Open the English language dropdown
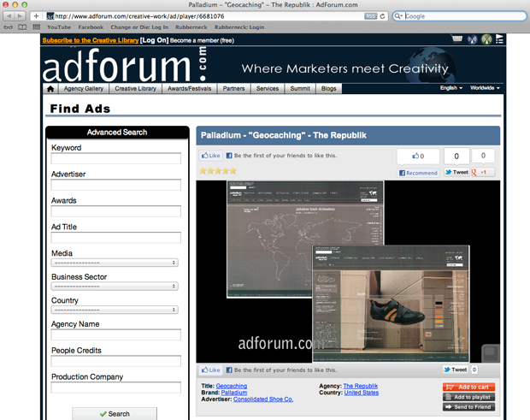The width and height of the screenshot is (530, 420). (x=451, y=88)
